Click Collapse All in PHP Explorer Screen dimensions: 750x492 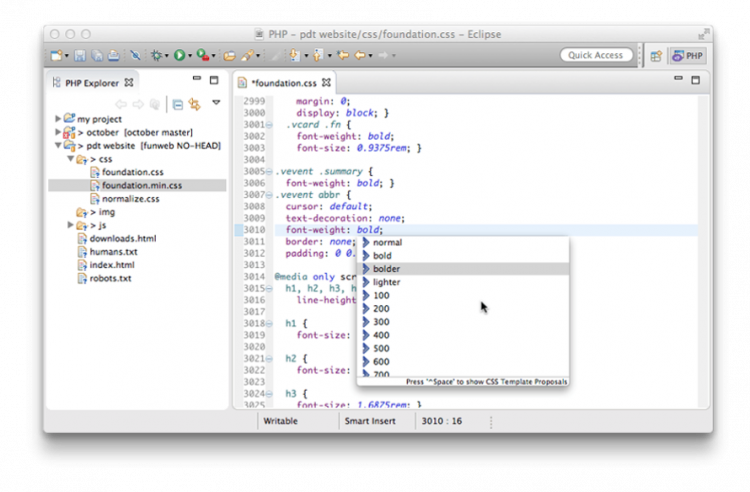click(x=177, y=103)
